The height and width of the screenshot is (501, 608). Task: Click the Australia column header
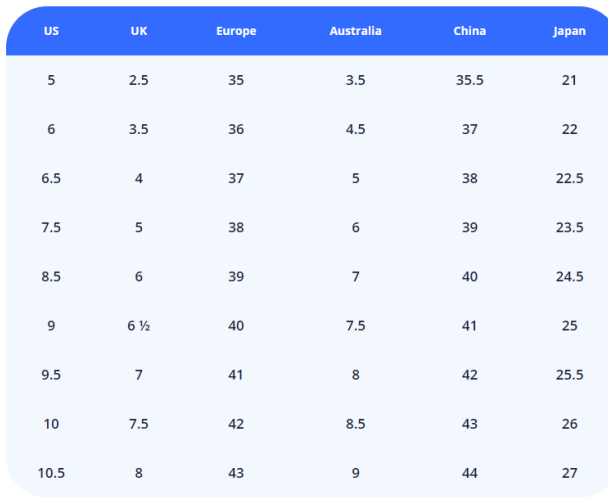coord(355,31)
